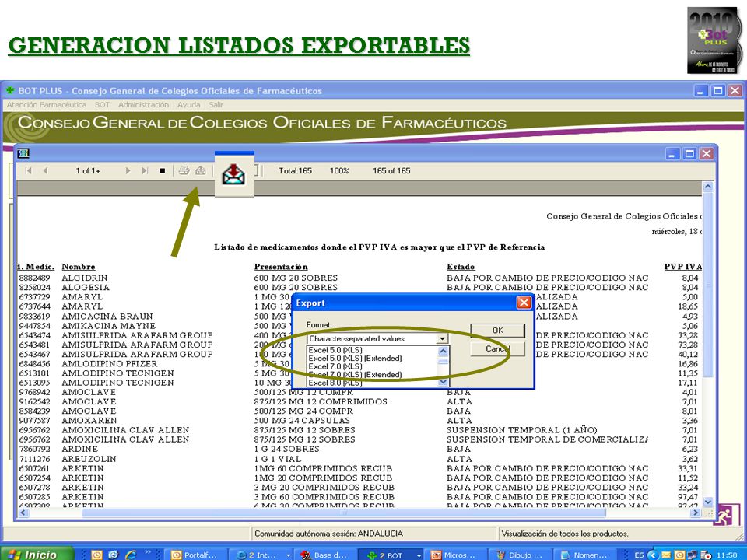This screenshot has height=560, width=747.
Task: Click report vertical scrollbar up arrow
Action: [x=708, y=187]
